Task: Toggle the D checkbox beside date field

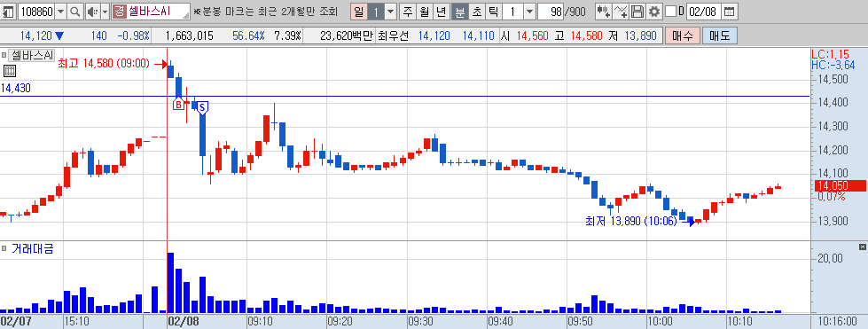Action: coord(669,11)
